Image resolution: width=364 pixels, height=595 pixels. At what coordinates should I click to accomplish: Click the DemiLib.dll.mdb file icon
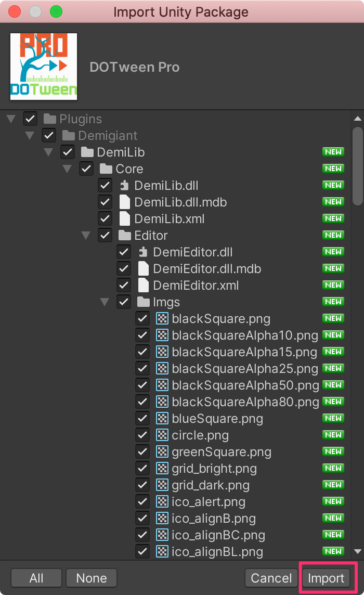point(124,202)
